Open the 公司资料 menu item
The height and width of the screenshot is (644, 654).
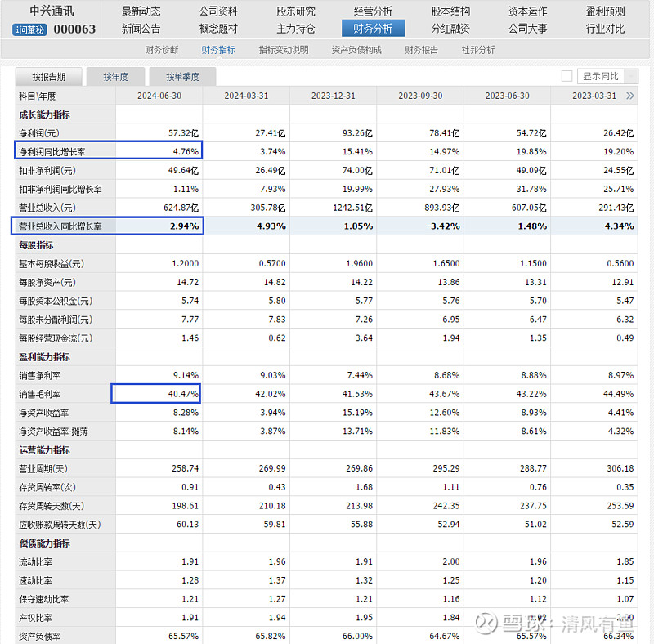tap(218, 11)
